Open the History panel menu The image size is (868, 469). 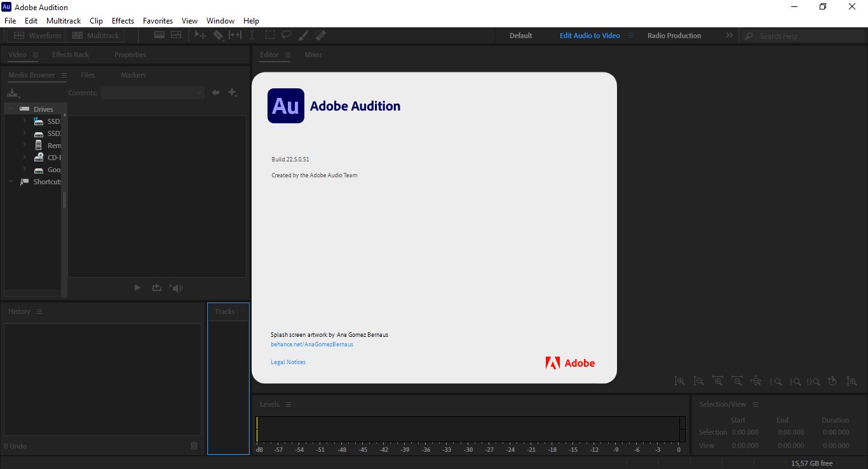point(39,311)
